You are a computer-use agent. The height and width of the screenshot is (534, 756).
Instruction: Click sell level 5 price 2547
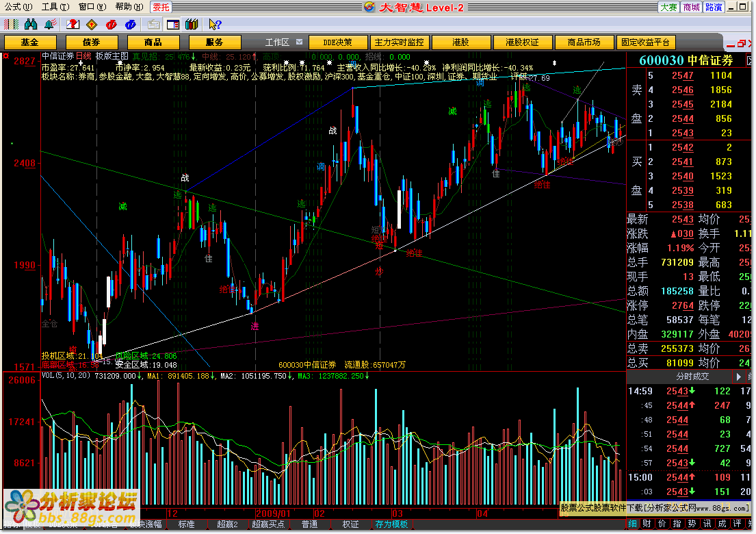pyautogui.click(x=683, y=76)
